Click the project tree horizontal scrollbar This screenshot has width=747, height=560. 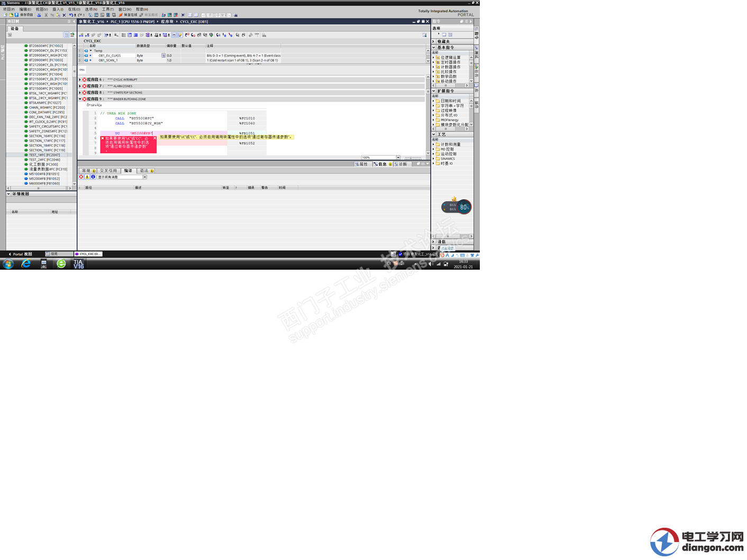coord(39,188)
